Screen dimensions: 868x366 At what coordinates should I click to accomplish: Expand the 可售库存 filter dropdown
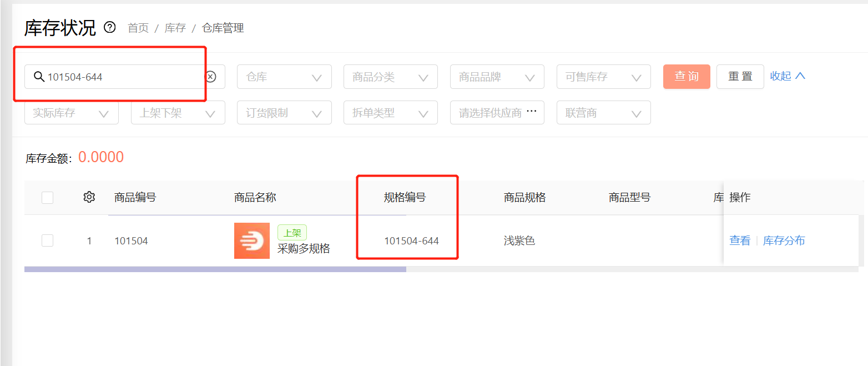(x=604, y=77)
